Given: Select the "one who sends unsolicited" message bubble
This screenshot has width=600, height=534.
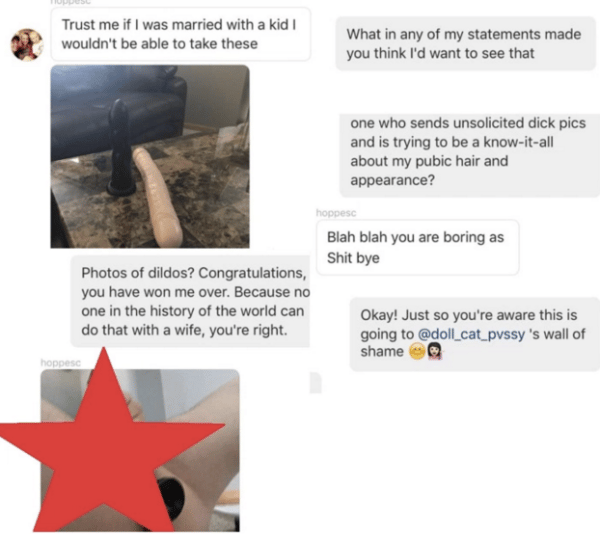Looking at the screenshot, I should coord(470,156).
